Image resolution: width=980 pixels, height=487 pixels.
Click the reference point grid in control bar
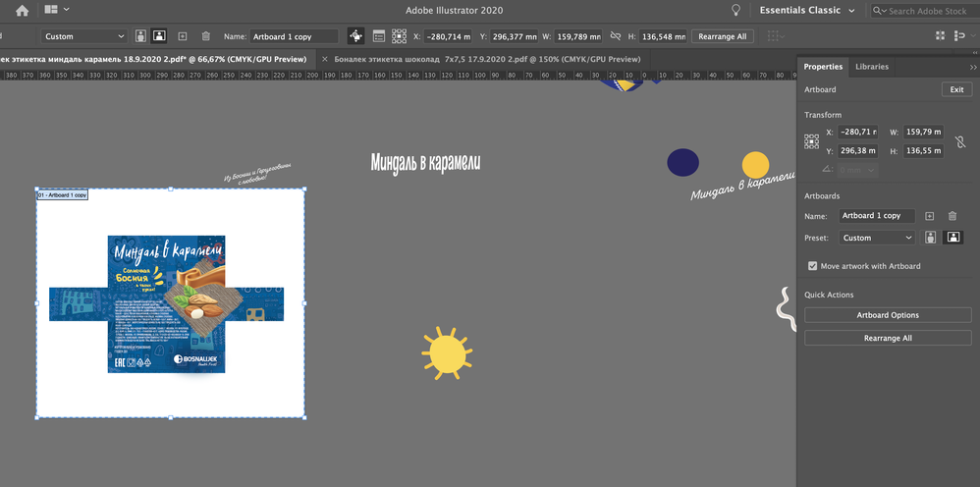[399, 36]
